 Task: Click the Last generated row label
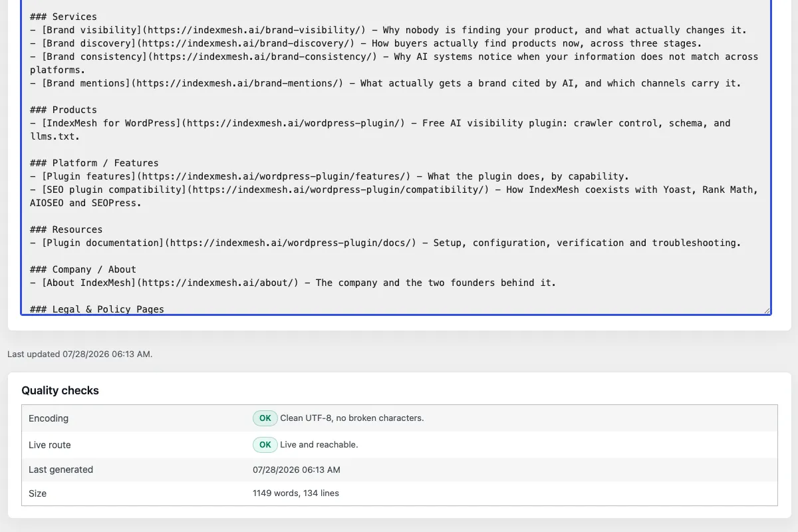[x=61, y=469]
